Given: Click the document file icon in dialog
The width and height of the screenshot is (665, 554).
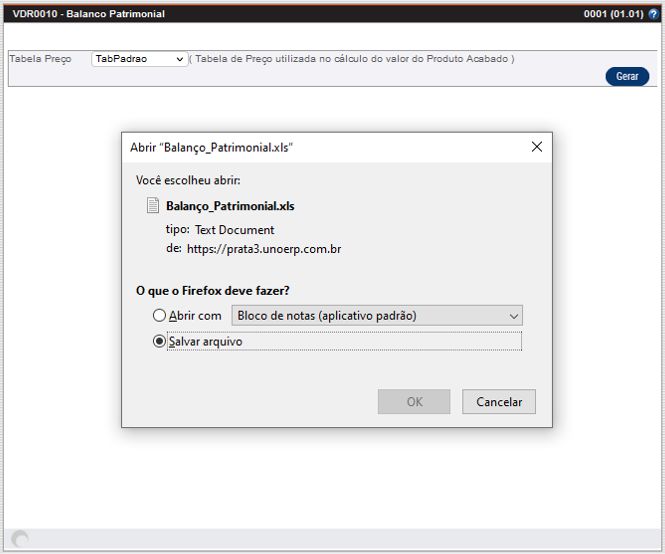Looking at the screenshot, I should pos(153,206).
